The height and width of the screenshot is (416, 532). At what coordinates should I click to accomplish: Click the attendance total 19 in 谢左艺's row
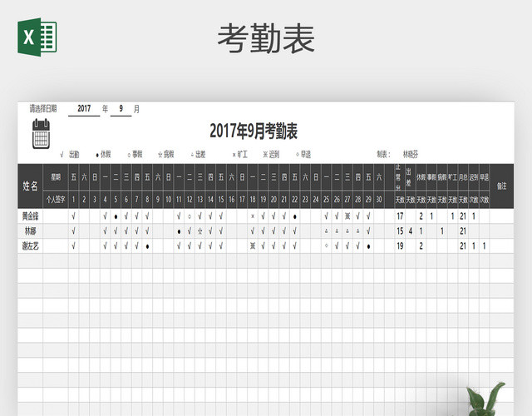coord(400,246)
